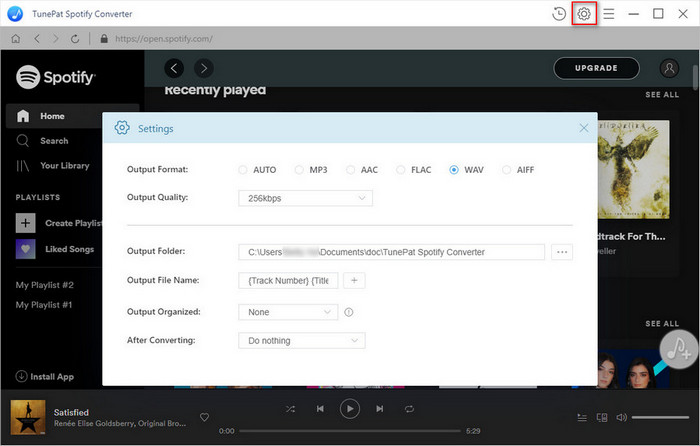Select FLAC output format

[400, 170]
